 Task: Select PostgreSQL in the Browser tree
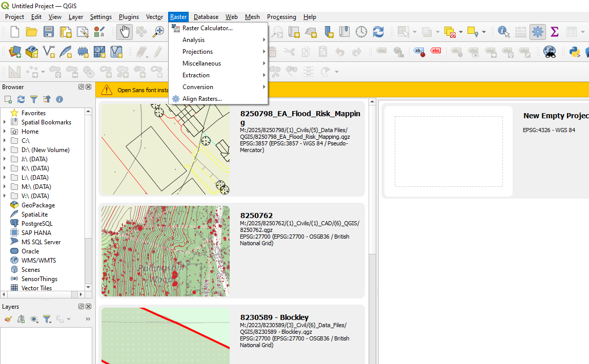(37, 224)
